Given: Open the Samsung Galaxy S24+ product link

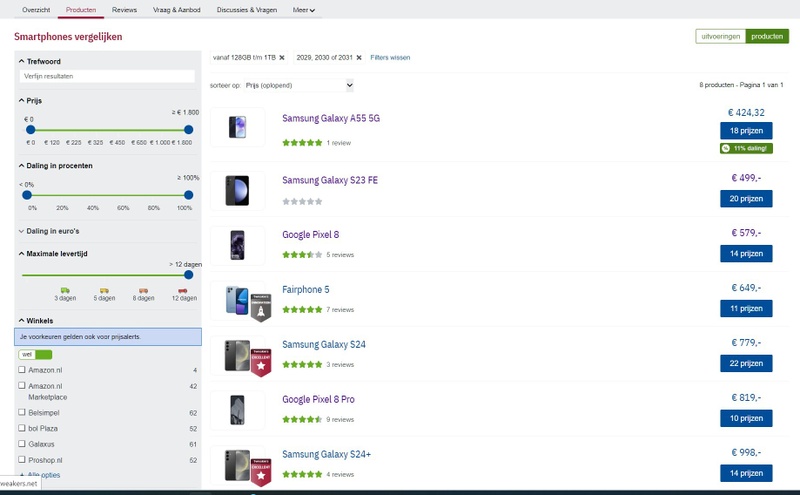Looking at the screenshot, I should click(327, 454).
